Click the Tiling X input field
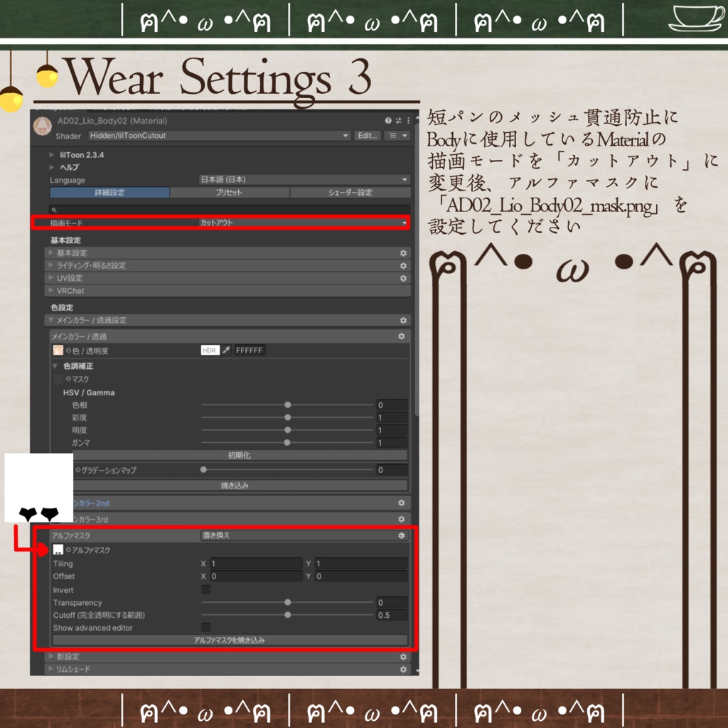This screenshot has height=728, width=728. (256, 563)
